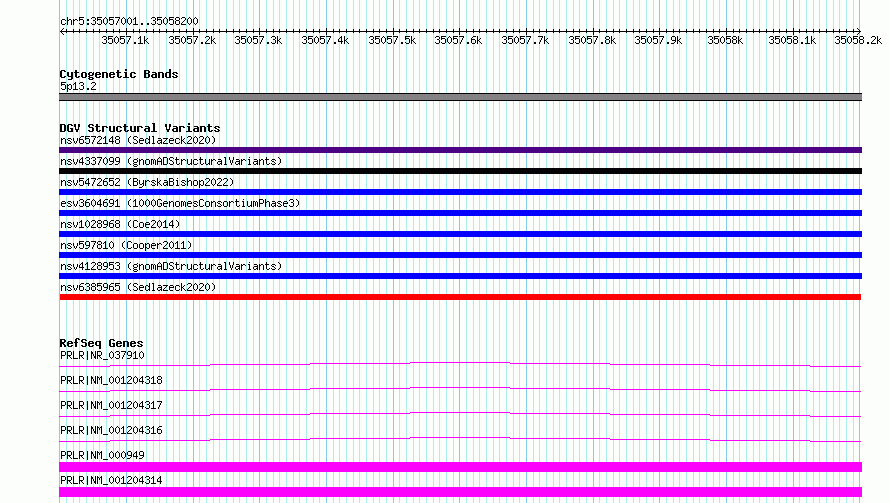Click the 35057.1k ruler tick label

pyautogui.click(x=125, y=40)
